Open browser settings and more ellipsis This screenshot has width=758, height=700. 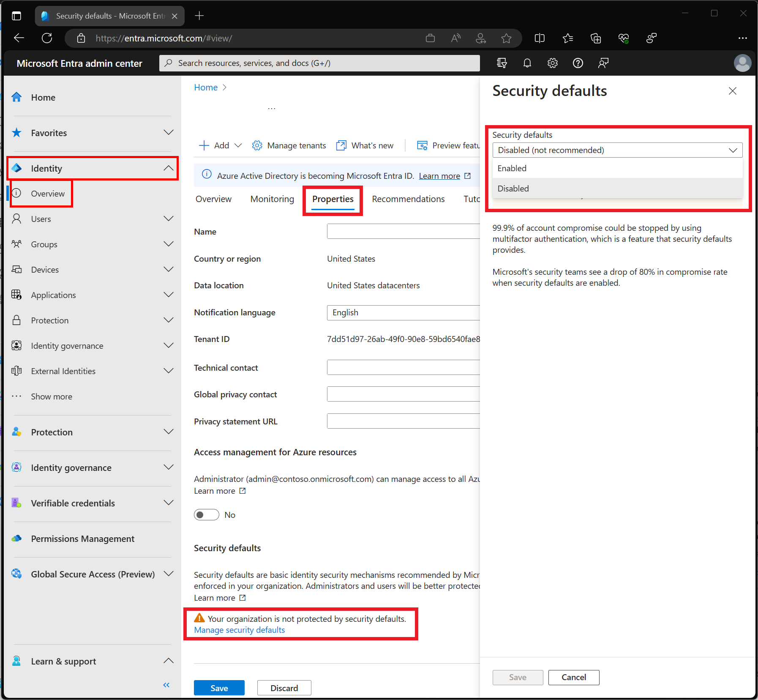coord(742,38)
